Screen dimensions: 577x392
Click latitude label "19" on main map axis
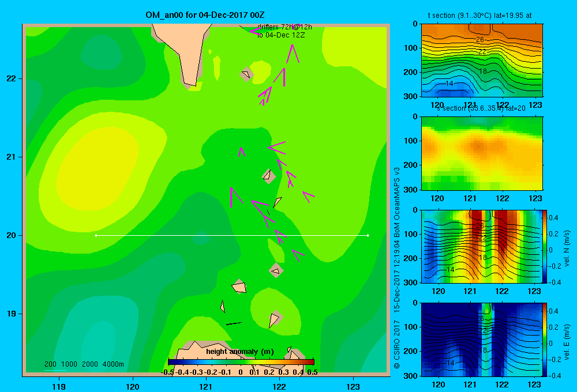tap(12, 314)
